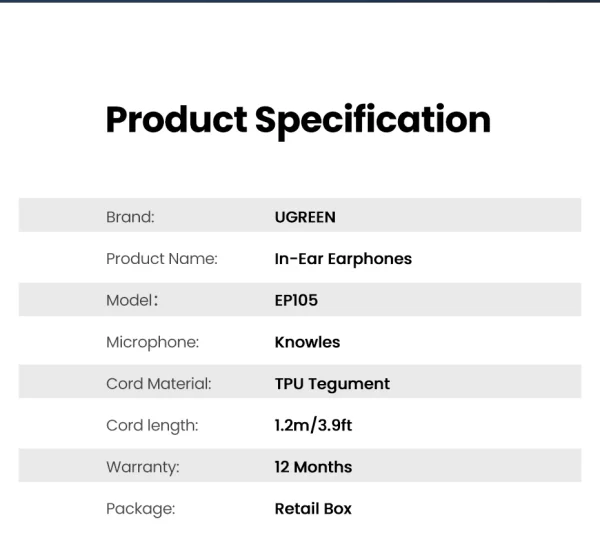Screen dimensions: 600x557
Task: Click the "Product Name:" label
Action: point(162,258)
